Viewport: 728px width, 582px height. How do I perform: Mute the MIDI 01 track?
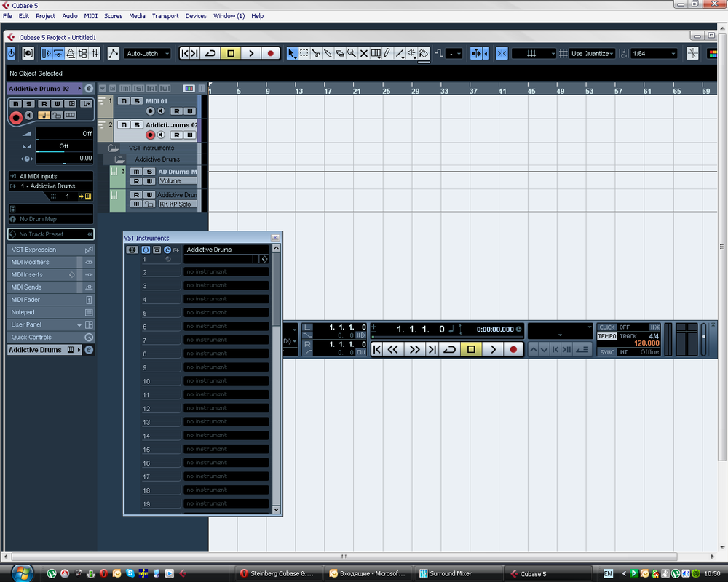(124, 100)
